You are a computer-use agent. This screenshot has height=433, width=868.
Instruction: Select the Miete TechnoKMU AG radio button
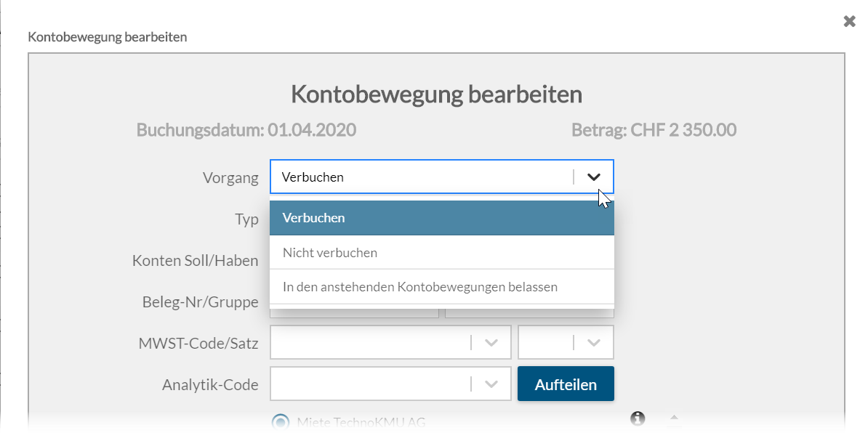(x=281, y=423)
